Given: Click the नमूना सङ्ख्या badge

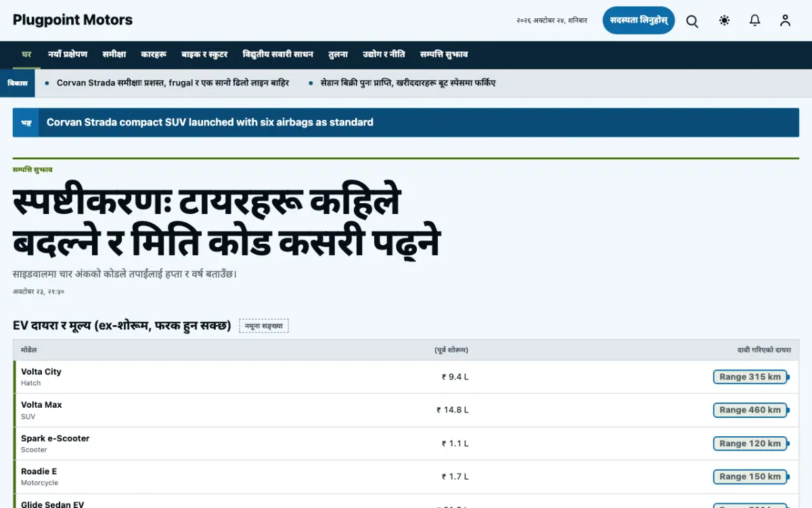Looking at the screenshot, I should pos(264,326).
